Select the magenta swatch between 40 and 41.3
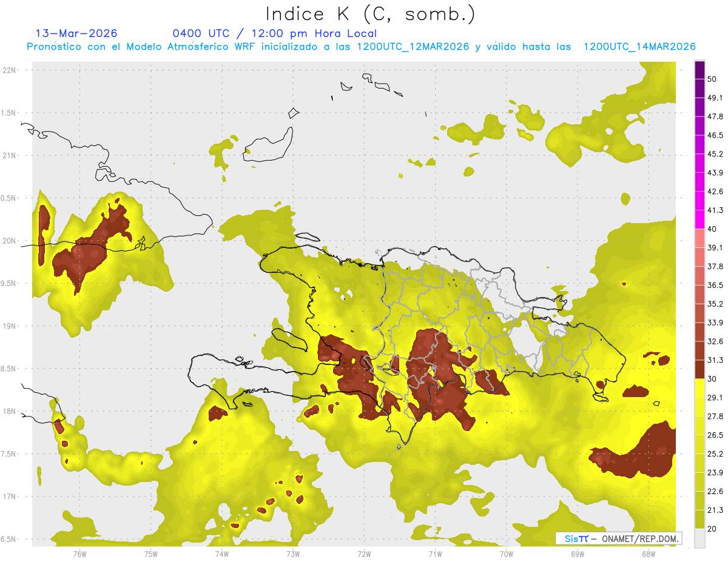The image size is (728, 562). [x=699, y=219]
